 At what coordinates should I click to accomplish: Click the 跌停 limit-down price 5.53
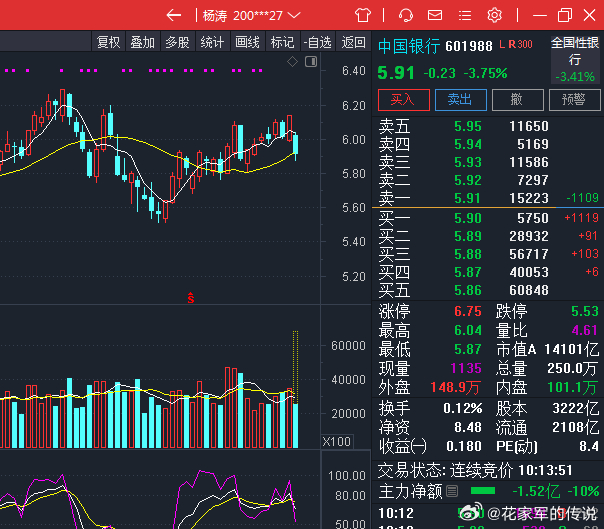pyautogui.click(x=585, y=311)
